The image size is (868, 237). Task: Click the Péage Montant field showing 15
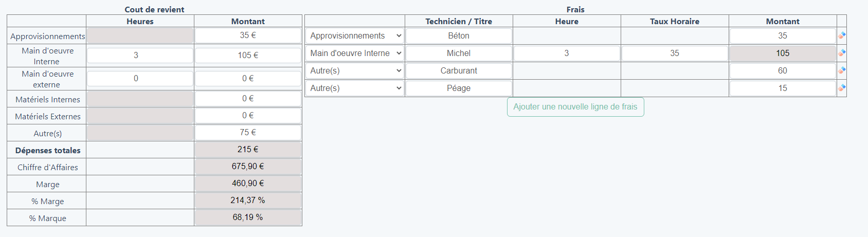782,88
